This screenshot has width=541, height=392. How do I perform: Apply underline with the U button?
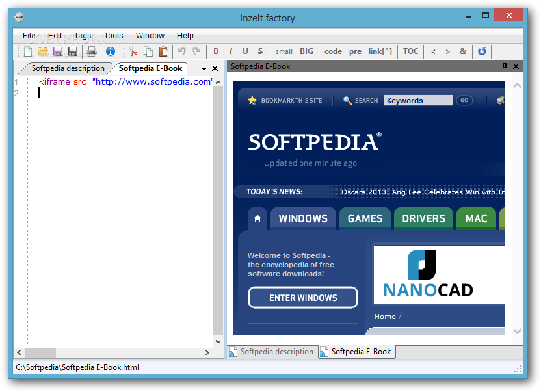245,51
